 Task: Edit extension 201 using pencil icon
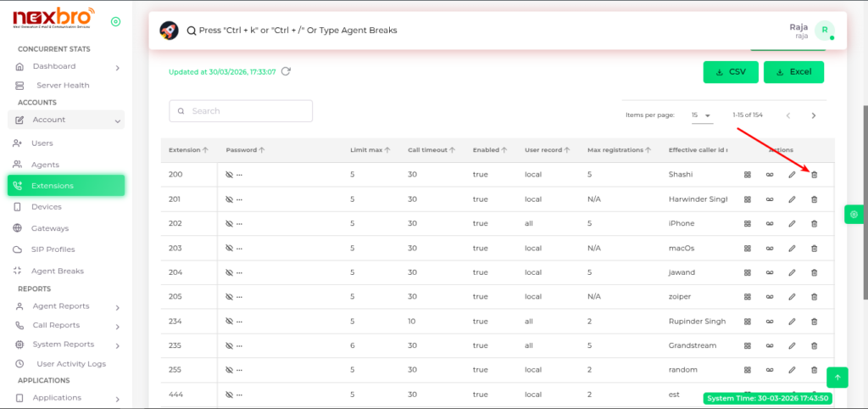[792, 199]
